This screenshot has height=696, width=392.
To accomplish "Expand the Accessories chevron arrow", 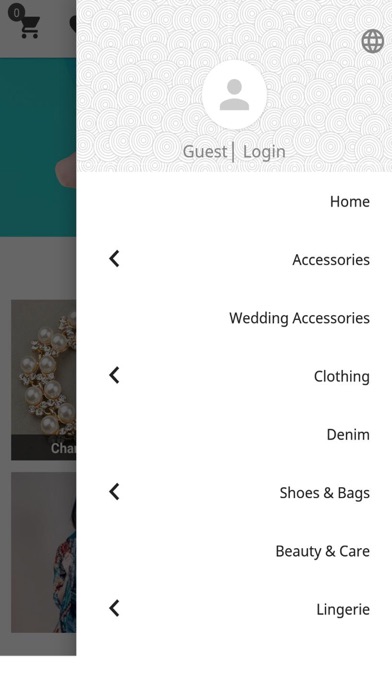I will [114, 258].
